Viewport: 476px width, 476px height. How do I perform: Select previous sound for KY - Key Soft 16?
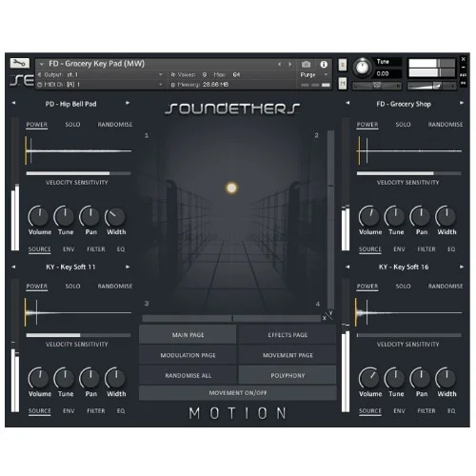tap(347, 267)
